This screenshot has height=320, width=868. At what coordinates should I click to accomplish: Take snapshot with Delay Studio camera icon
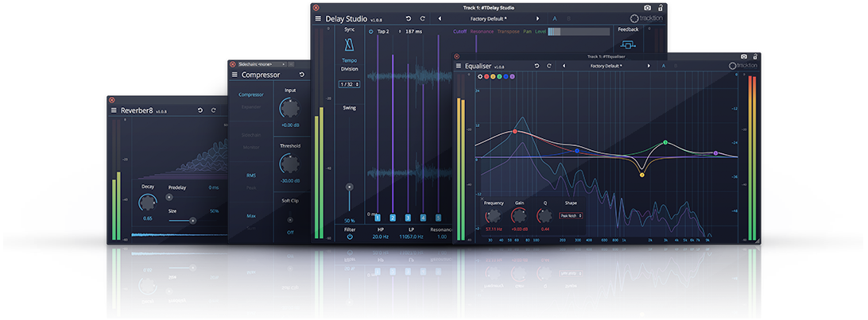(x=648, y=8)
